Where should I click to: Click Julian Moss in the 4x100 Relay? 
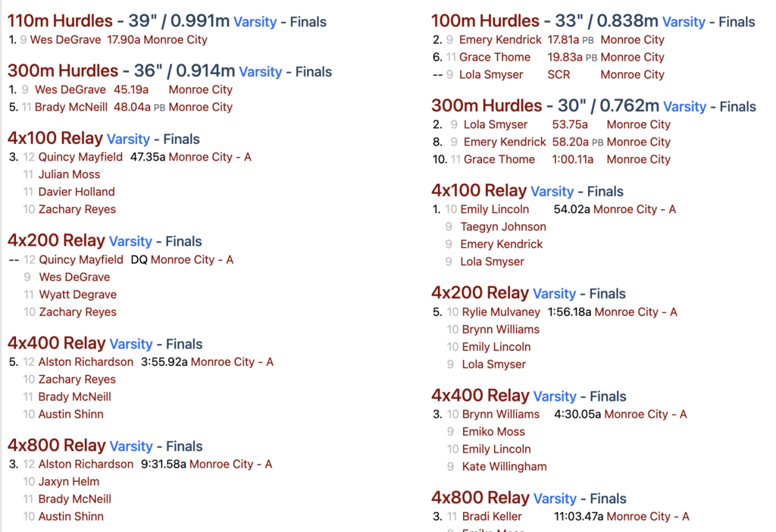(69, 174)
